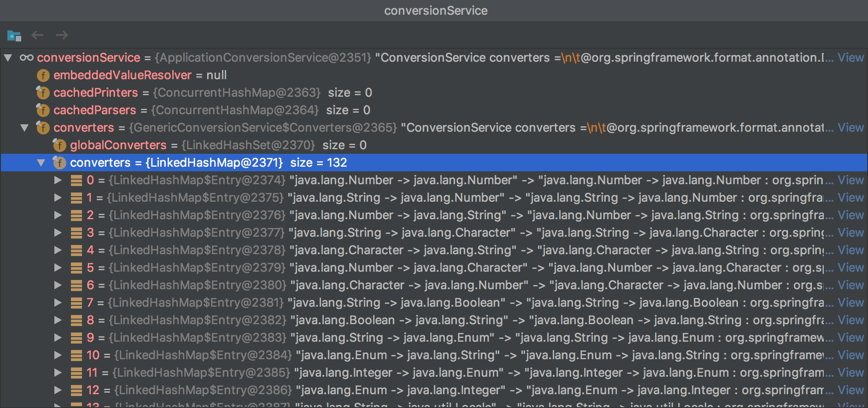This screenshot has height=408, width=868.
Task: Open View link on entry 5 Number to Character
Action: 850,268
